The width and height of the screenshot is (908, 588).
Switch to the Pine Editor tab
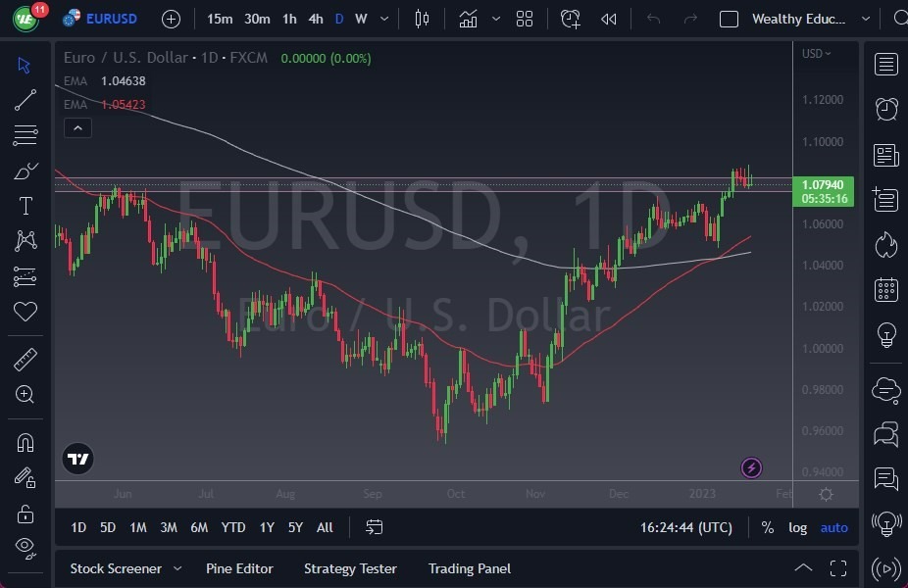pyautogui.click(x=239, y=568)
